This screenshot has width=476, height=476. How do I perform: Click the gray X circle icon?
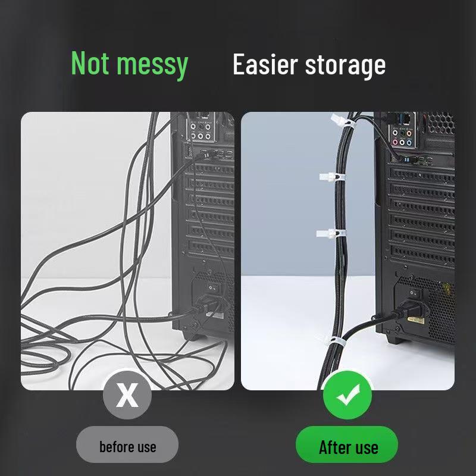pos(127,394)
